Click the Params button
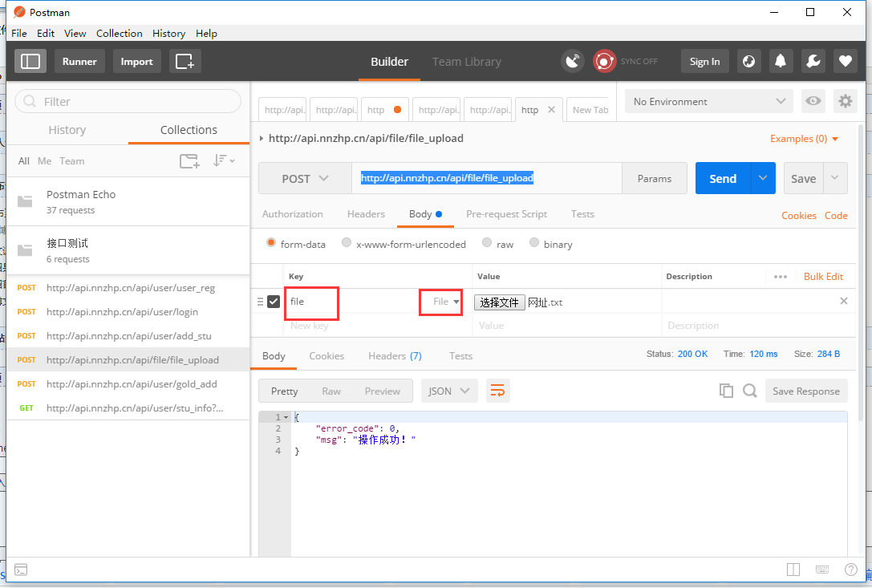Viewport: 872px width, 588px height. pyautogui.click(x=655, y=179)
